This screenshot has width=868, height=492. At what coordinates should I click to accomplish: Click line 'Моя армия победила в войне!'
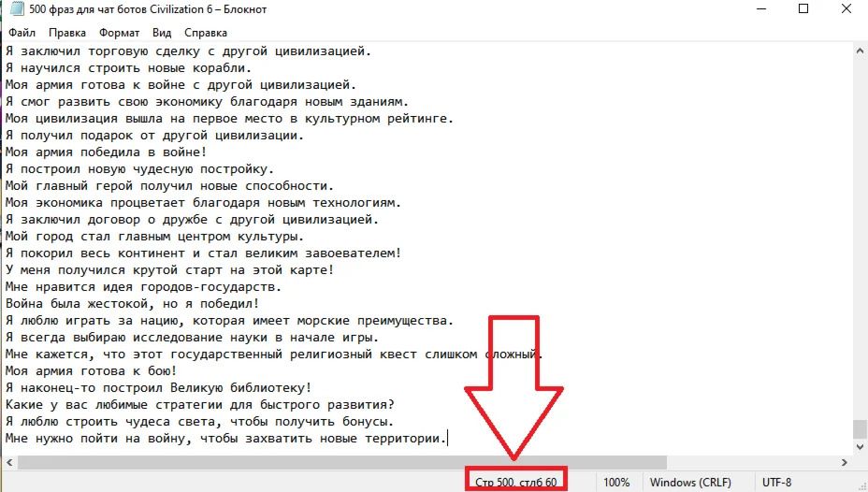(x=106, y=152)
